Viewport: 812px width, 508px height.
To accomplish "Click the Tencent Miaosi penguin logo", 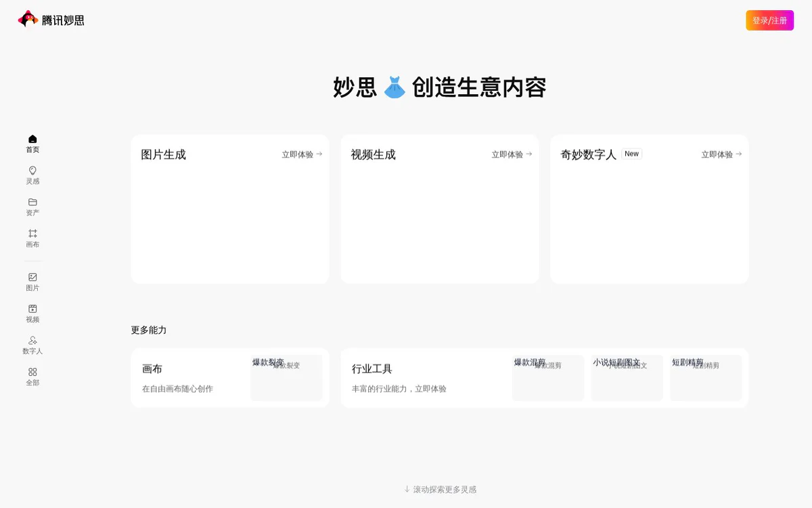I will coord(28,19).
